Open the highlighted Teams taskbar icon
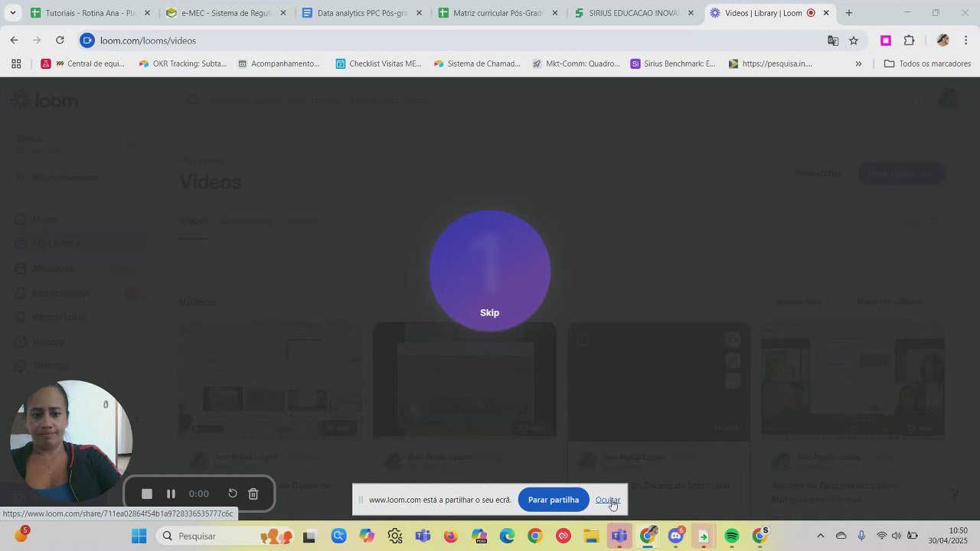This screenshot has width=980, height=551. click(619, 536)
